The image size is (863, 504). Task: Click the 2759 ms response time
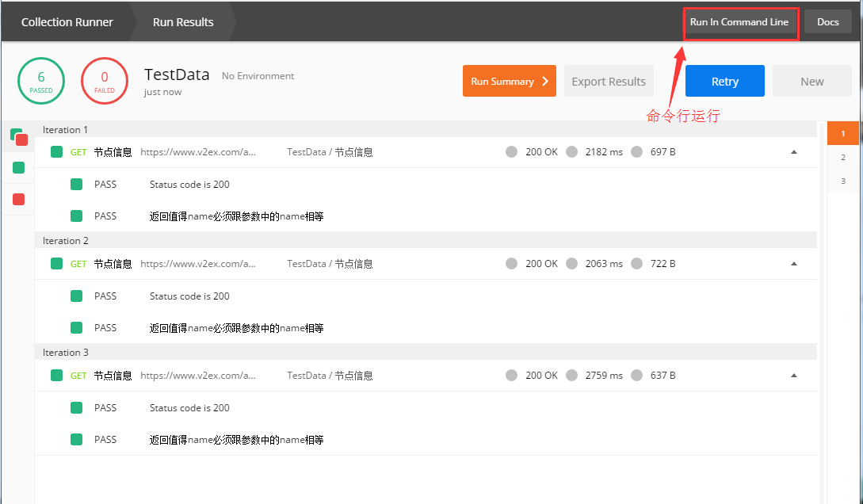click(604, 376)
